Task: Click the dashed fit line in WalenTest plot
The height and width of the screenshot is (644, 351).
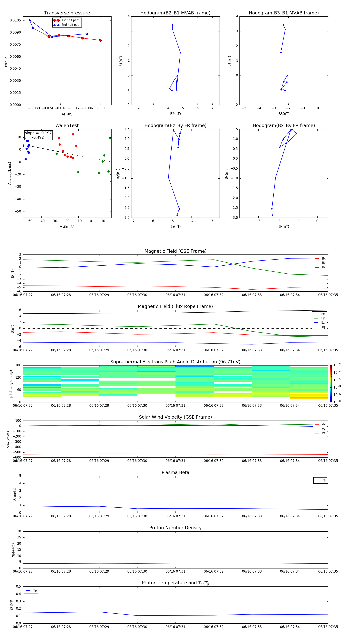Action: coord(67,153)
